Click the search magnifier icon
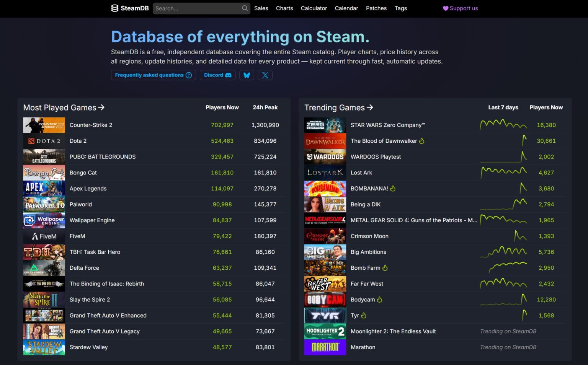The image size is (588, 365). click(x=245, y=8)
